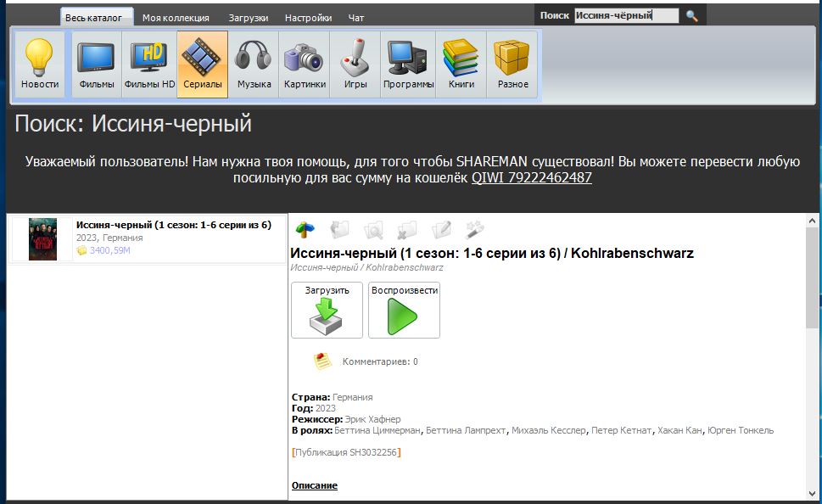Open the Иссиня-черный poster thumbnail
This screenshot has height=504, width=822.
coord(42,239)
